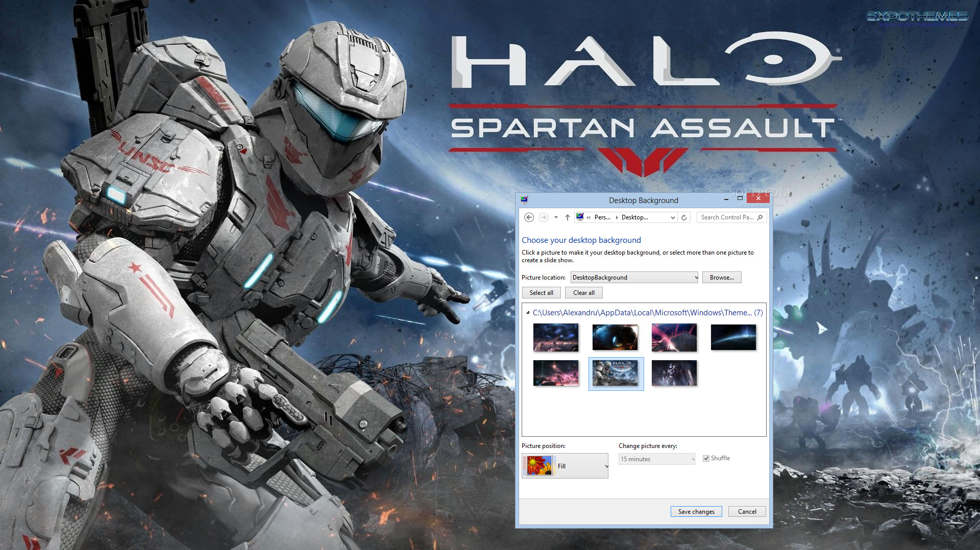Select the dark armored Spartan wallpaper thumbnail
The width and height of the screenshot is (980, 550).
click(x=674, y=373)
